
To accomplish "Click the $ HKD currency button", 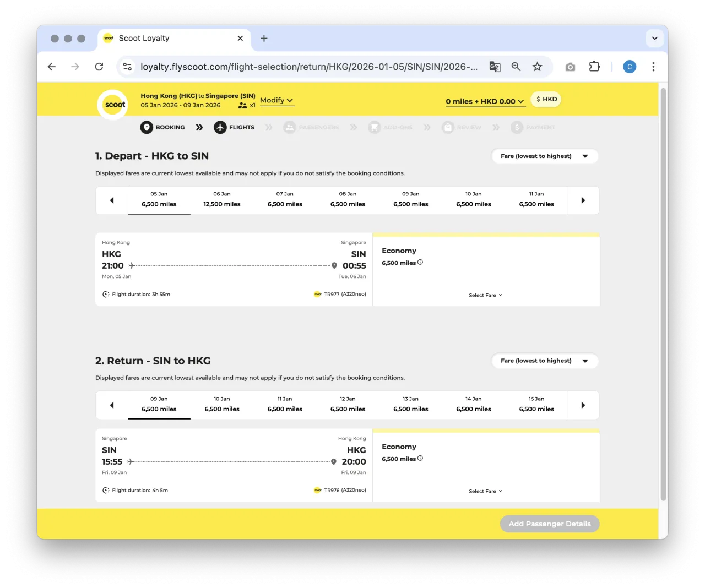I will coord(545,99).
